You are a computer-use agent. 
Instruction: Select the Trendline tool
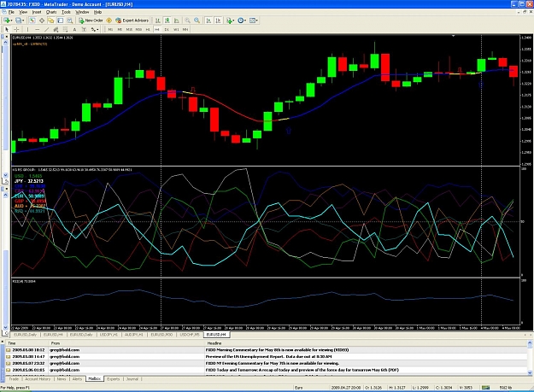point(47,30)
